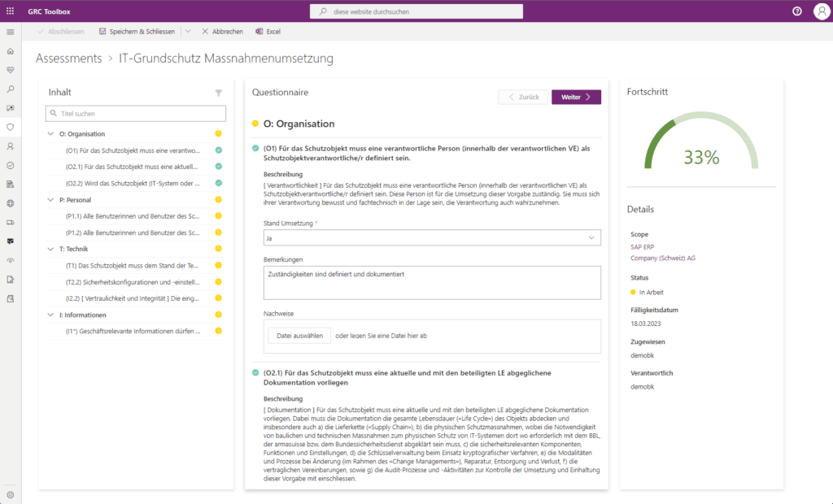The height and width of the screenshot is (504, 833).
Task: Click the last sidebar icon below edit page
Action: [10, 298]
